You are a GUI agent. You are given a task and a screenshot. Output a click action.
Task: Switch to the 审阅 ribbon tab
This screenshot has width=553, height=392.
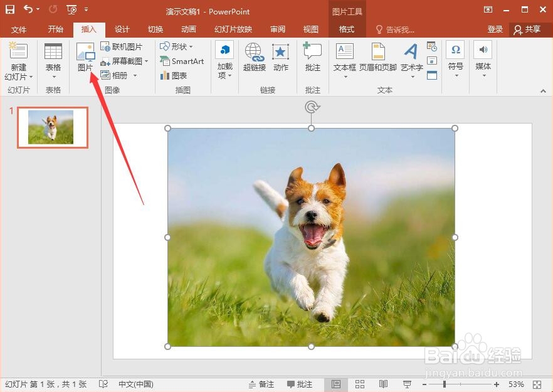(278, 29)
